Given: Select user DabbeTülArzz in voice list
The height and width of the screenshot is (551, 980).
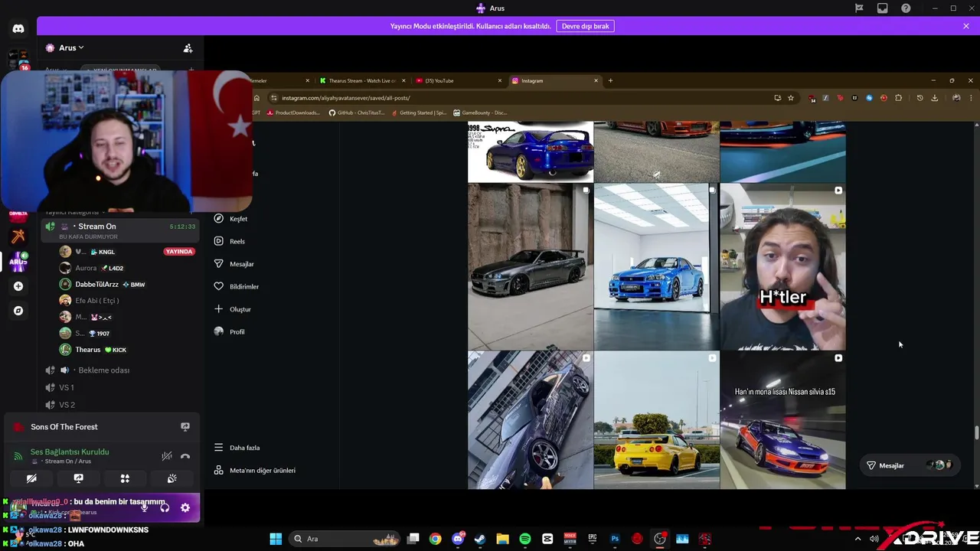Looking at the screenshot, I should tap(96, 284).
